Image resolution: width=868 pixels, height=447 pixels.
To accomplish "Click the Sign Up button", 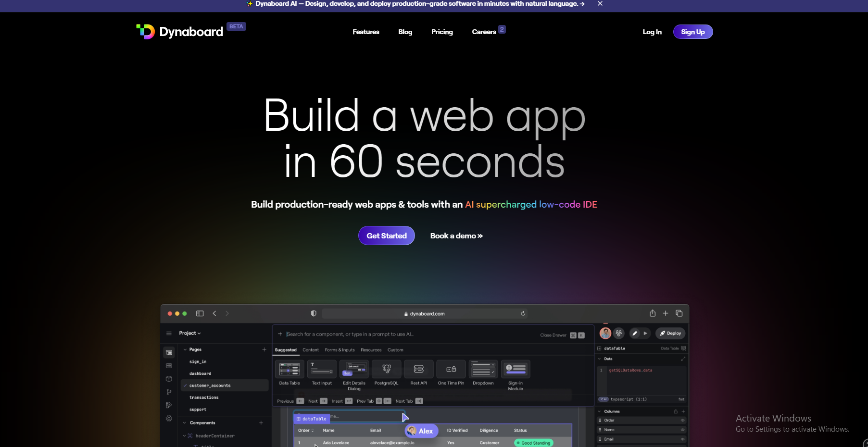I will tap(693, 32).
